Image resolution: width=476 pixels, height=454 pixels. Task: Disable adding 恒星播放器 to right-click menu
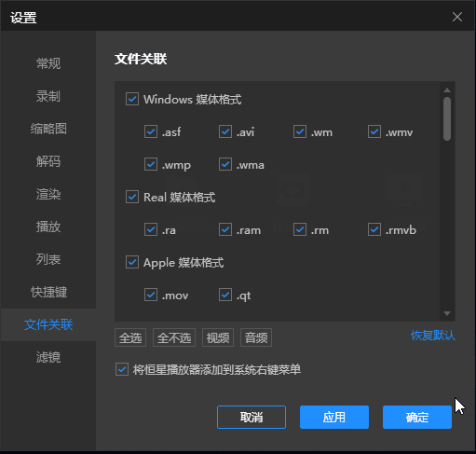pos(122,369)
